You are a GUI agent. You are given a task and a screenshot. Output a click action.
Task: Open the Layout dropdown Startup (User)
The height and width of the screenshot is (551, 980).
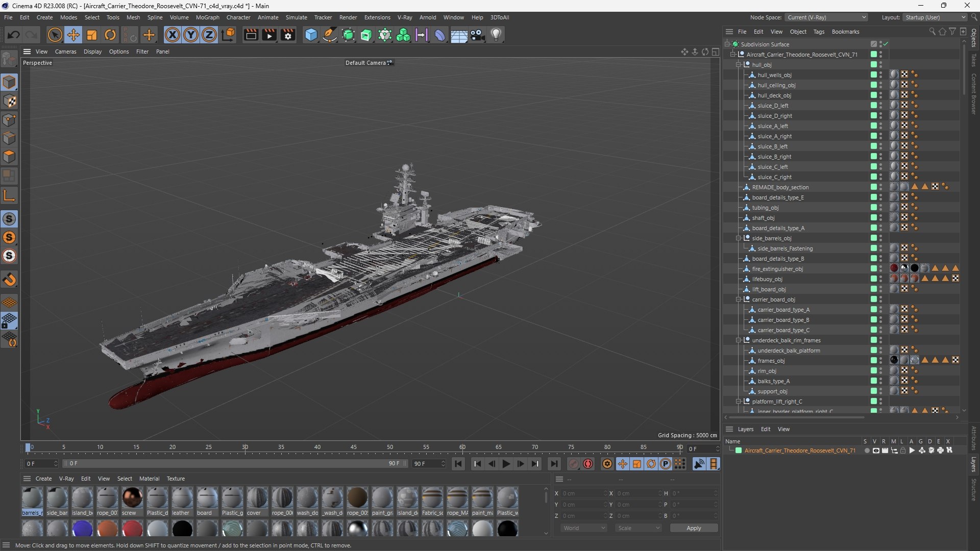tap(935, 17)
